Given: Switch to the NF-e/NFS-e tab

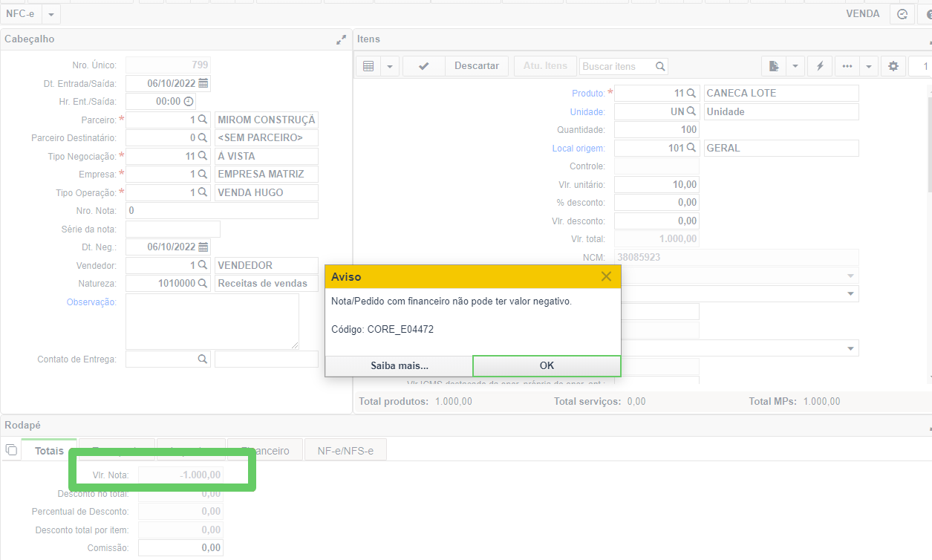Looking at the screenshot, I should click(x=345, y=451).
